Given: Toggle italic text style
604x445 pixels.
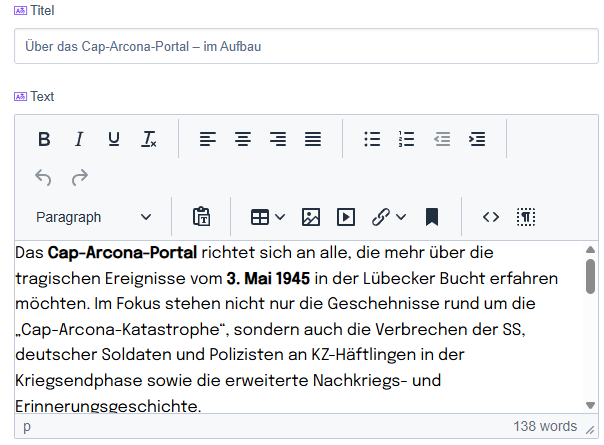Looking at the screenshot, I should (79, 139).
